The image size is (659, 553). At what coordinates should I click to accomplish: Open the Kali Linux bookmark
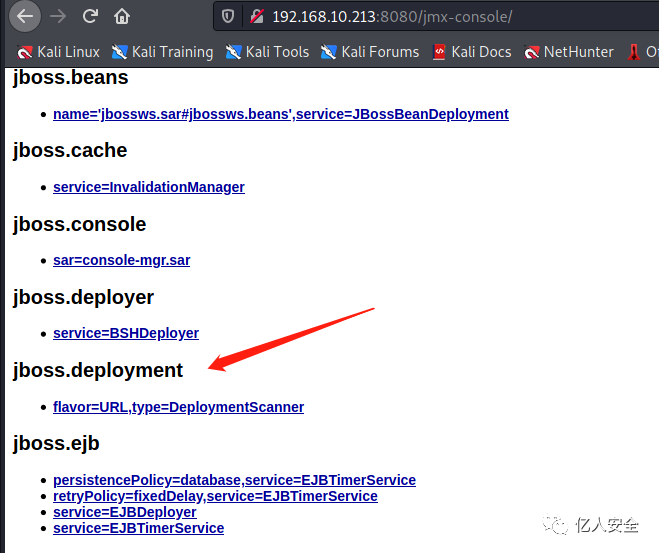[58, 52]
